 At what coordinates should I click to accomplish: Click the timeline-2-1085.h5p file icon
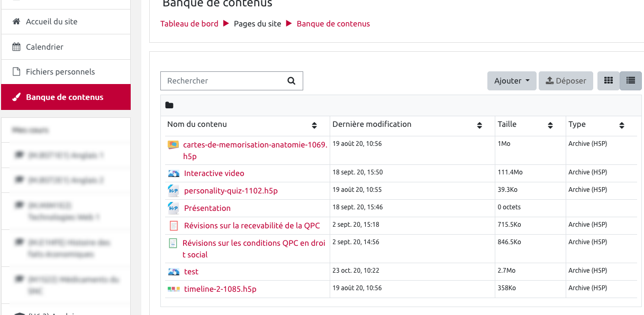174,289
